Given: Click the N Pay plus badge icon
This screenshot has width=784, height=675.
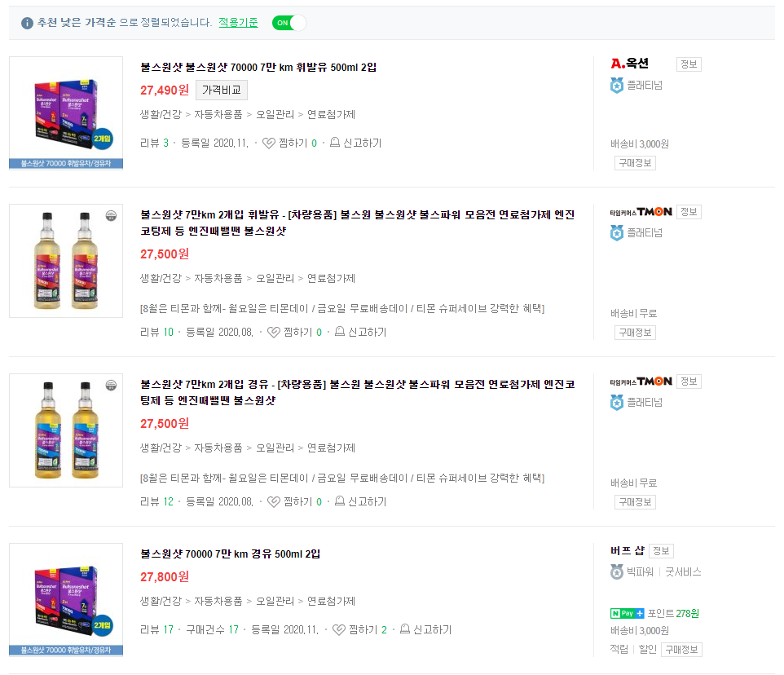Looking at the screenshot, I should 627,614.
